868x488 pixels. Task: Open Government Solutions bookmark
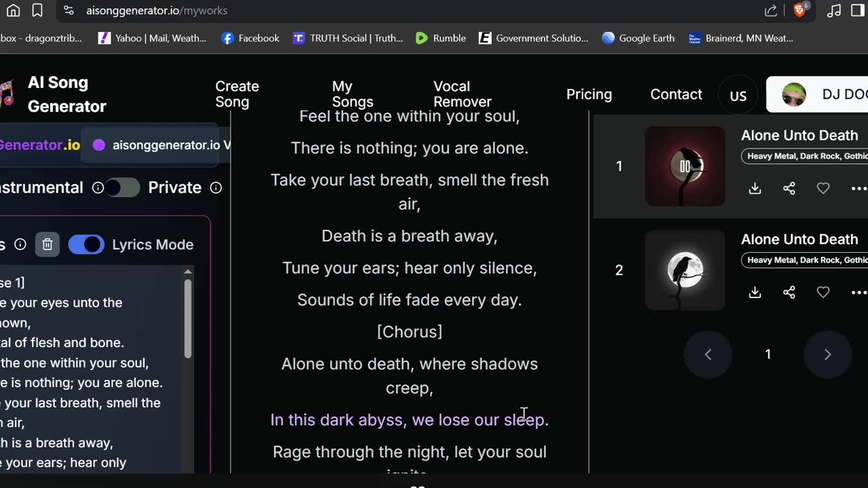[x=533, y=38]
